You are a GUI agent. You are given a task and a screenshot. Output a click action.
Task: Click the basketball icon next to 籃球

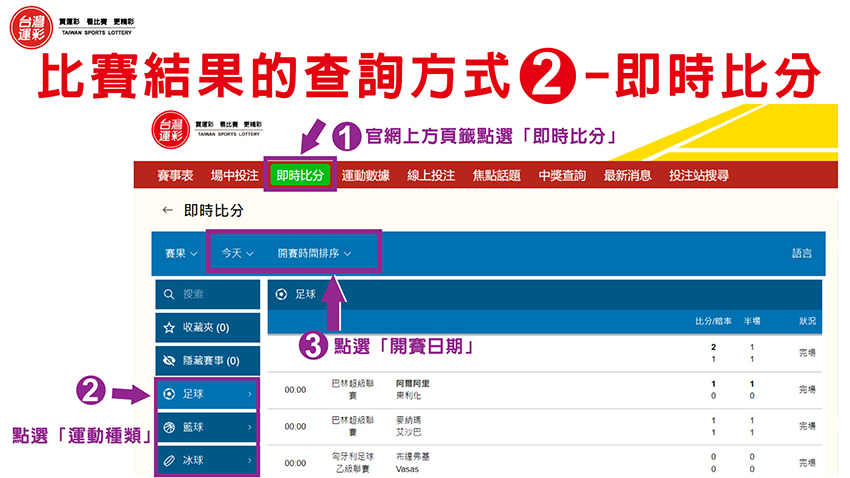click(169, 428)
